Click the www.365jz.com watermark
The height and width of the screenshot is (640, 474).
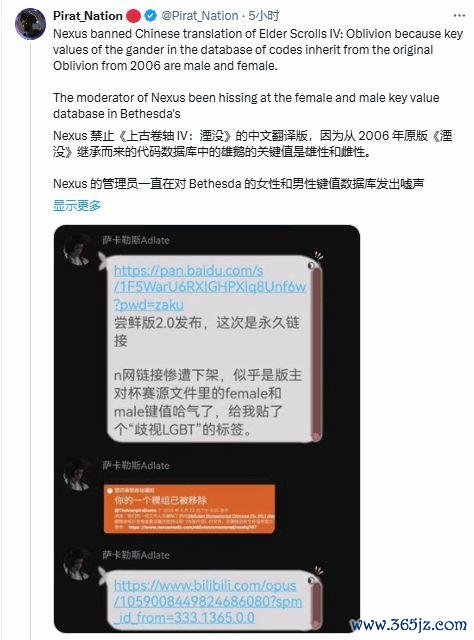click(408, 624)
